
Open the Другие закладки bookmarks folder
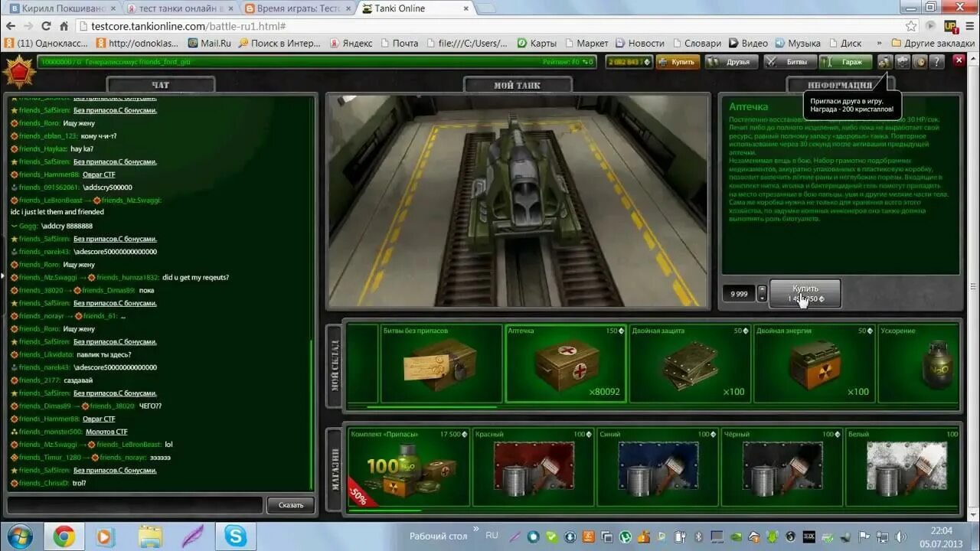pyautogui.click(x=933, y=44)
